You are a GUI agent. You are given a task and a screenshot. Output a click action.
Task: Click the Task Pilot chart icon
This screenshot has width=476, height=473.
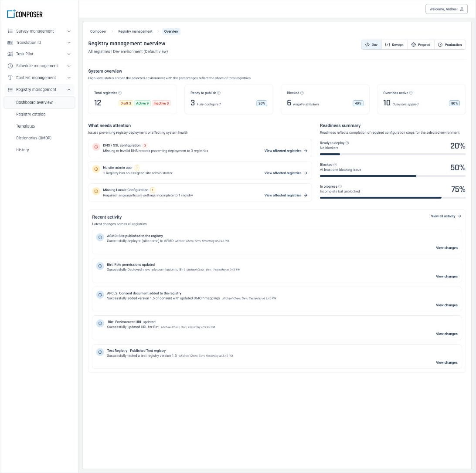(x=10, y=54)
